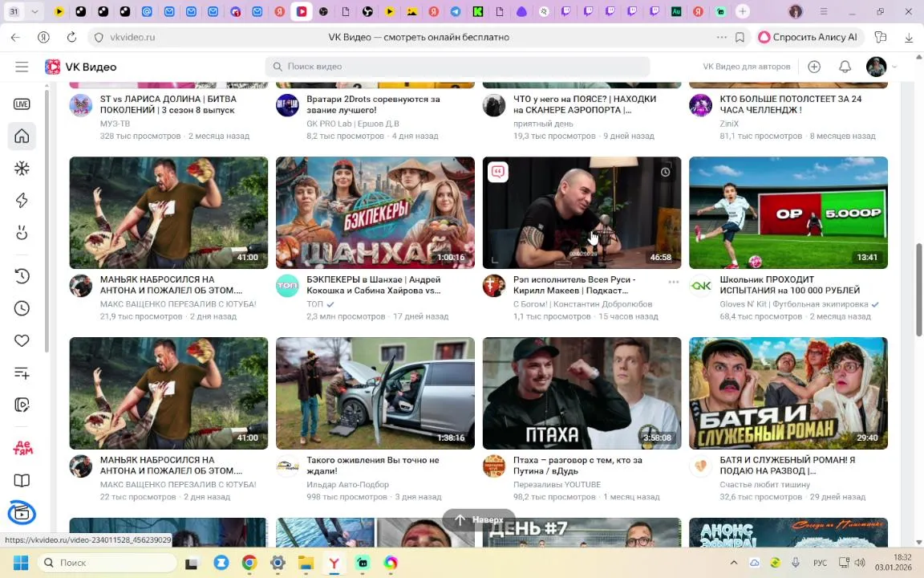Open channel Ильдар Авто-Подбор
Image resolution: width=924 pixels, height=578 pixels.
(347, 484)
